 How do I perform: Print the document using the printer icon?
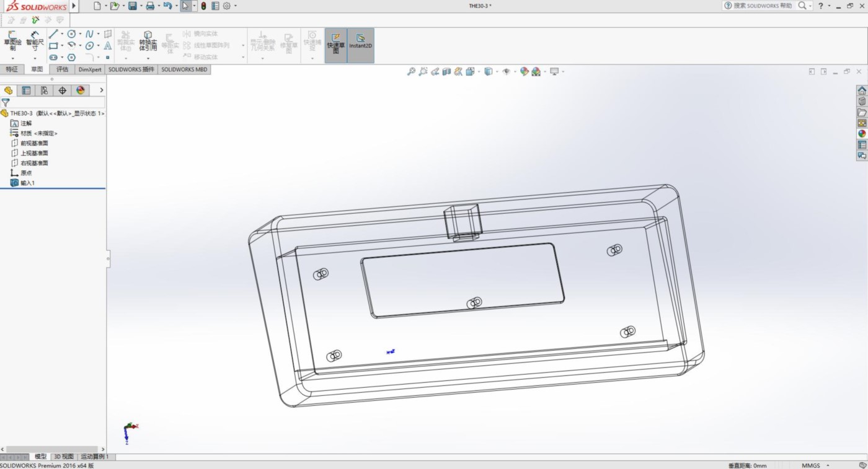point(149,6)
